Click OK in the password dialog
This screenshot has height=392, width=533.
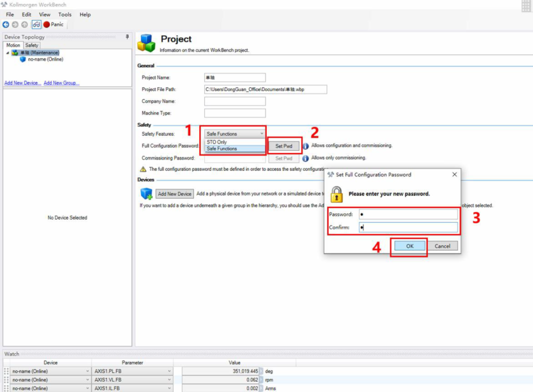(410, 246)
